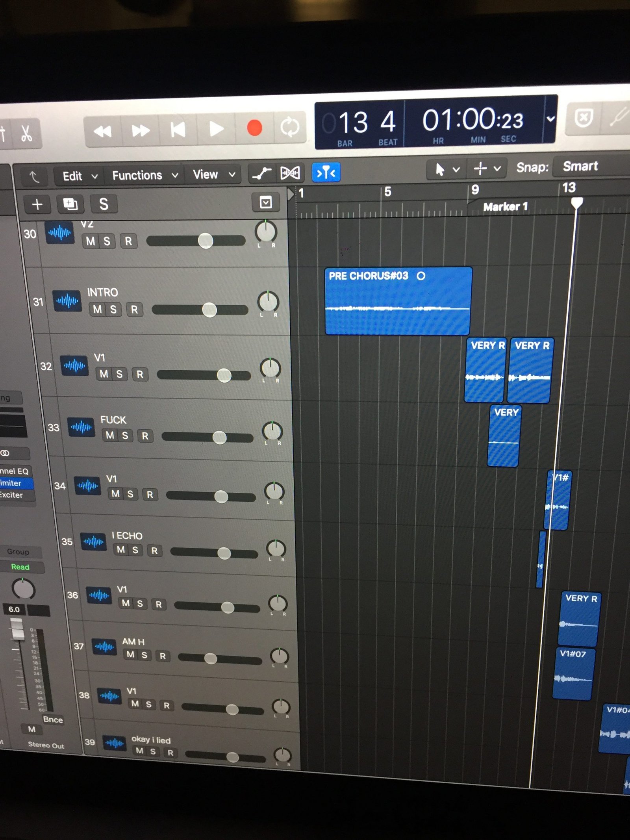The image size is (630, 840).
Task: Mute track 37 AM H
Action: (x=130, y=655)
